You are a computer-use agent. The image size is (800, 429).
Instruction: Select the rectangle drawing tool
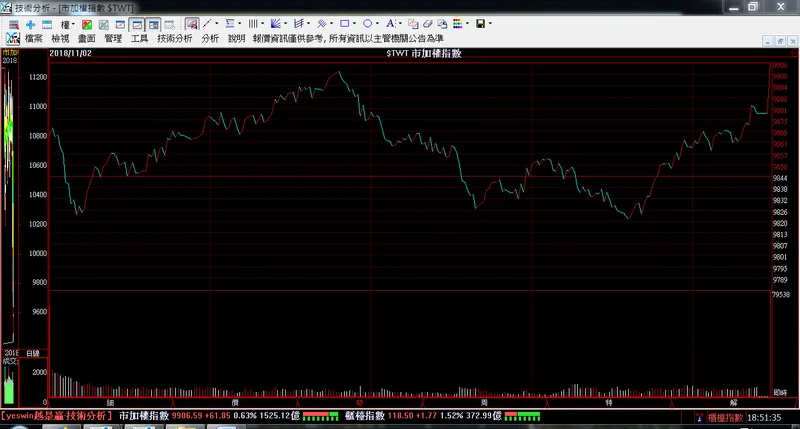[345, 23]
